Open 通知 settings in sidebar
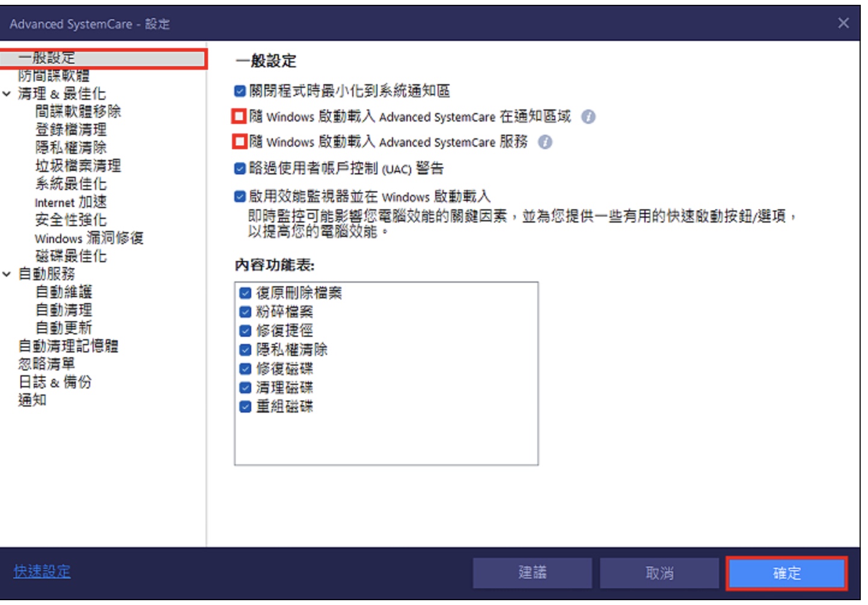This screenshot has height=605, width=868. tap(32, 401)
